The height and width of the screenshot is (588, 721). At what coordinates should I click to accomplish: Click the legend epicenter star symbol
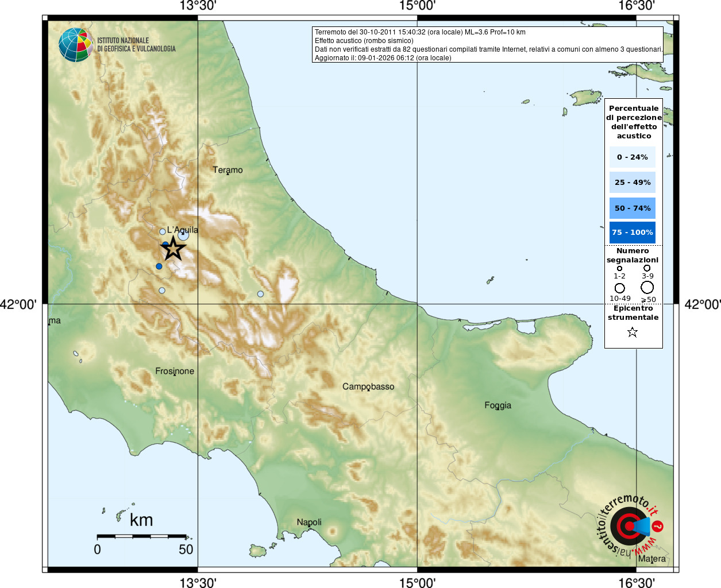(x=633, y=332)
